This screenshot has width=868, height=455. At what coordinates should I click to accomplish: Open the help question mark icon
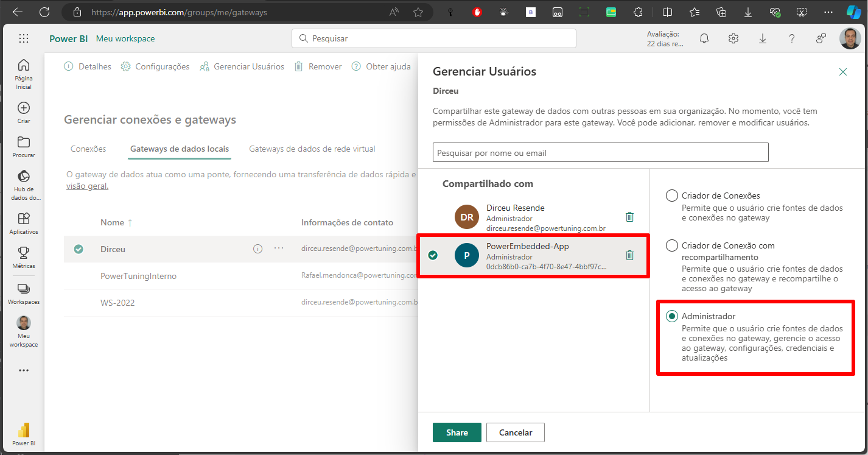792,38
